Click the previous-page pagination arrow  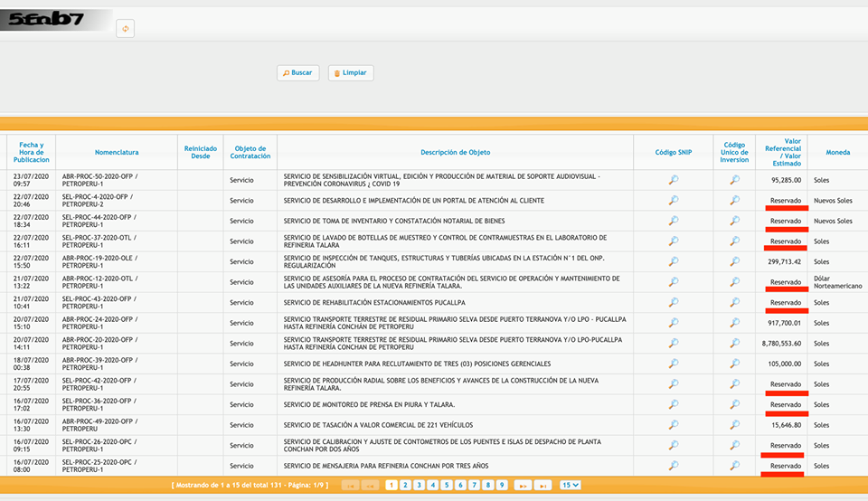[370, 486]
